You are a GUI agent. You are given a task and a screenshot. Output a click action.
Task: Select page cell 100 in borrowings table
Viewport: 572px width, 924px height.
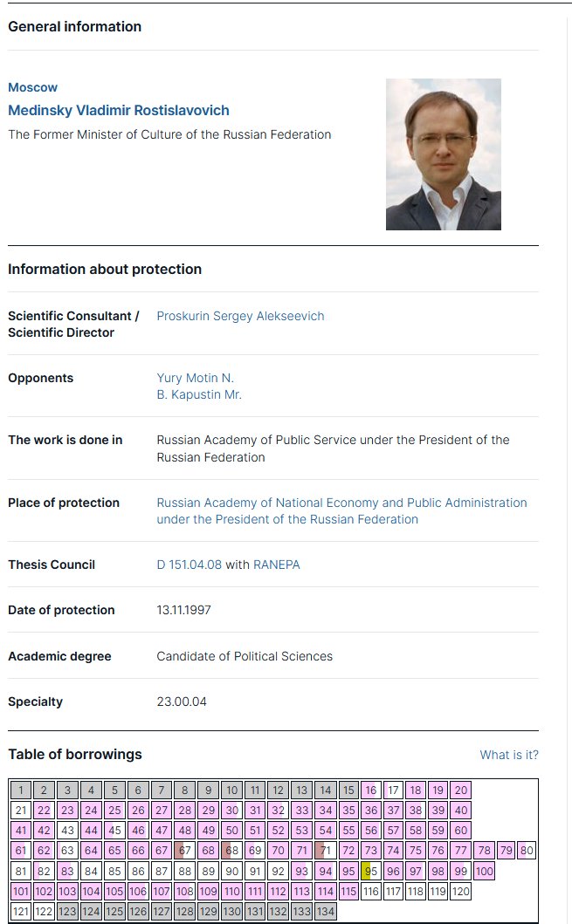[x=484, y=871]
